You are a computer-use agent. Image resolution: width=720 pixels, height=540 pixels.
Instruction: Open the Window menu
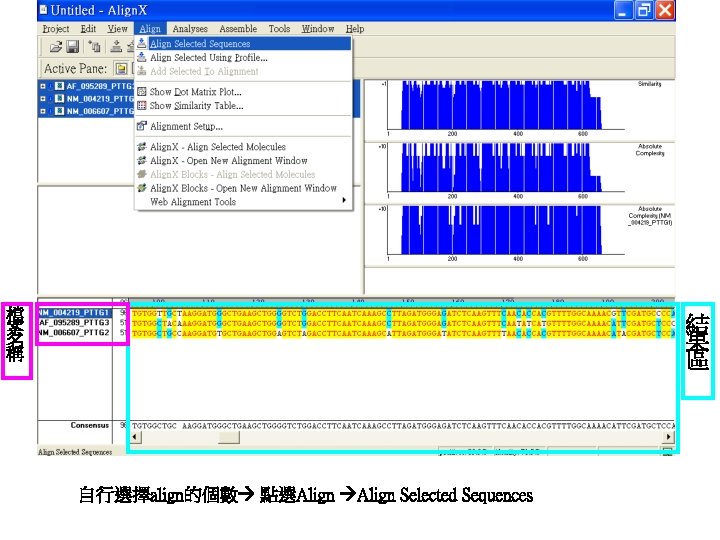318,28
